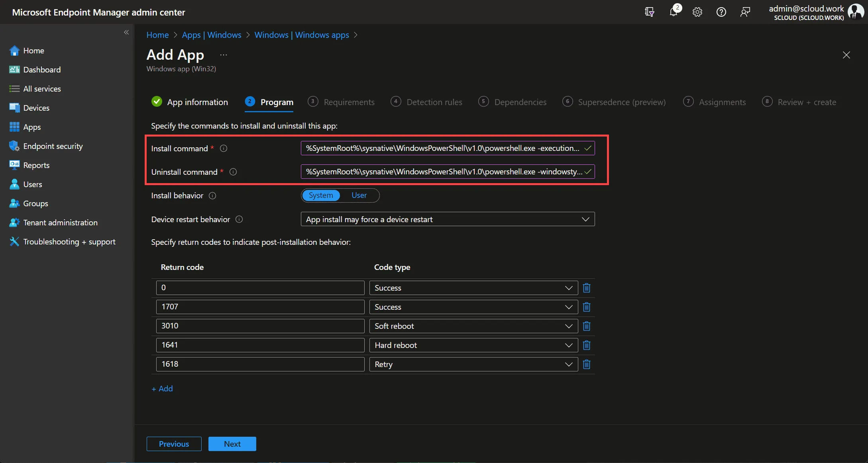Select the Assignments step tab
Viewport: 868px width, 463px height.
click(x=714, y=102)
